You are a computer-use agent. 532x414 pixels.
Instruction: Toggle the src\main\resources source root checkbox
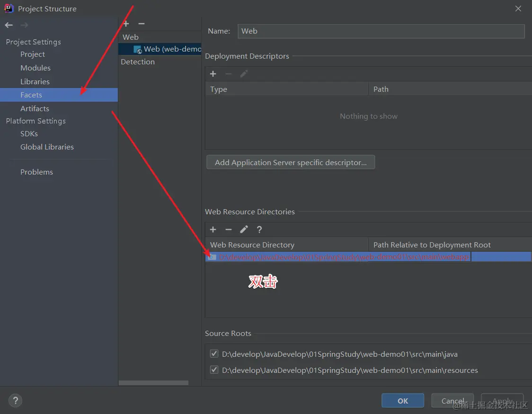point(214,370)
